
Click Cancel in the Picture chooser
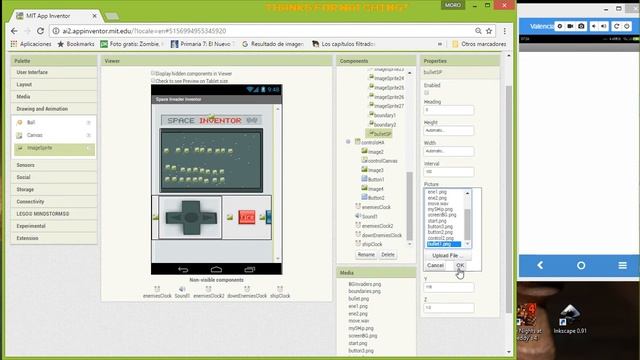click(x=435, y=265)
